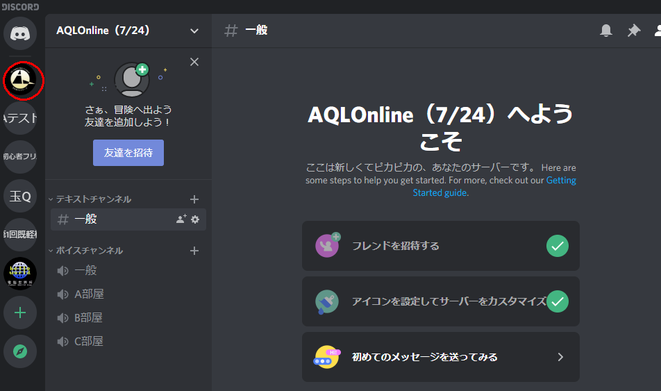
Task: Open chevron on 初めてのメッセージを送ってみる card
Action: [x=560, y=357]
